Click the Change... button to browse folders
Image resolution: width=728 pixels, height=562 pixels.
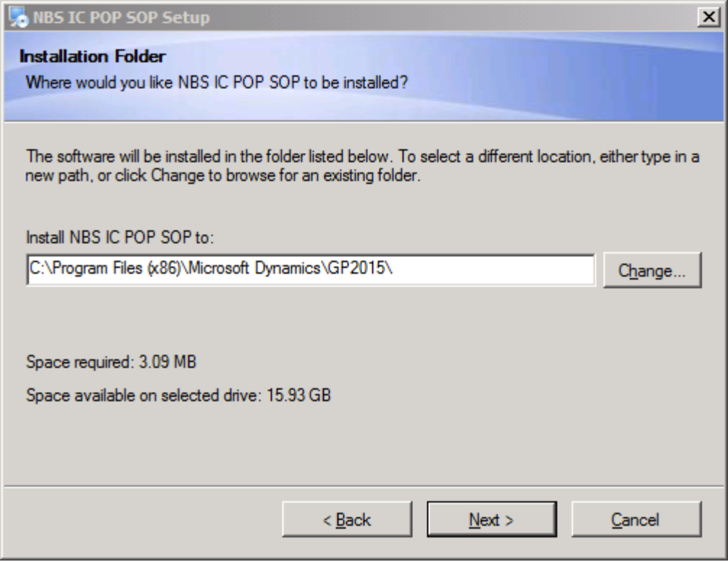click(x=651, y=271)
